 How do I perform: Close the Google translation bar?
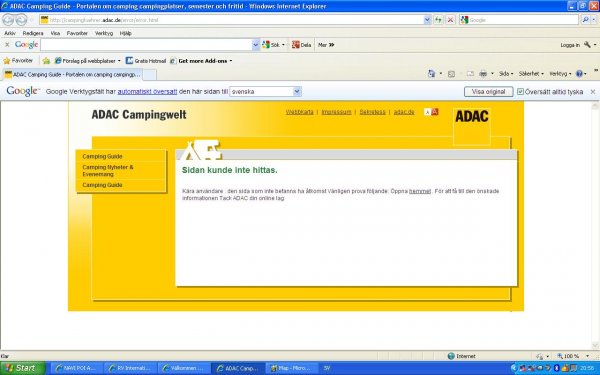coord(593,92)
